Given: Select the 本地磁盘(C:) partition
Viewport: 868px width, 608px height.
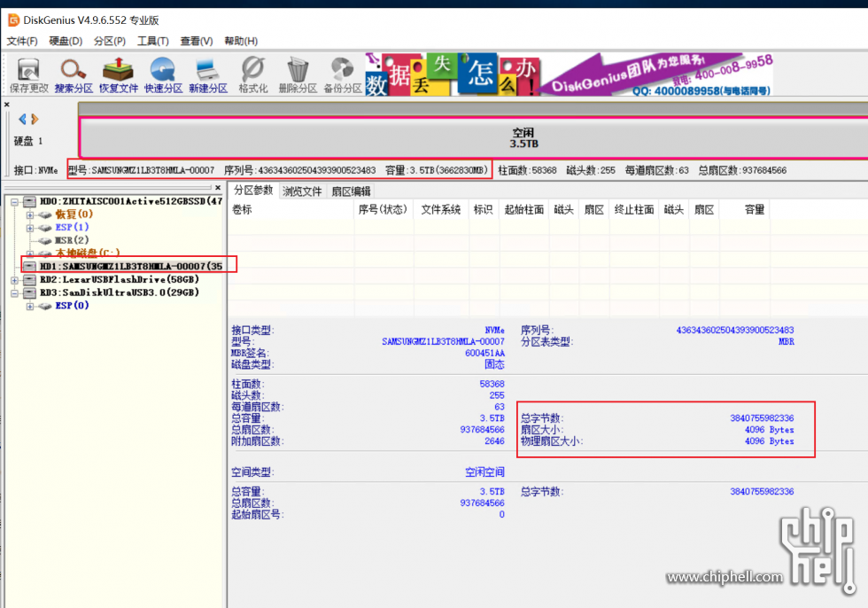Looking at the screenshot, I should pos(88,253).
